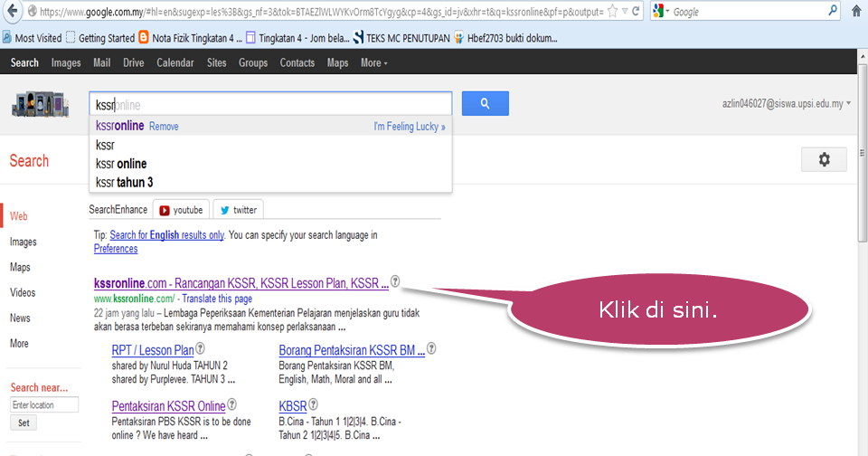Open the settings gear icon
Screen dimensions: 868x456
click(x=824, y=159)
